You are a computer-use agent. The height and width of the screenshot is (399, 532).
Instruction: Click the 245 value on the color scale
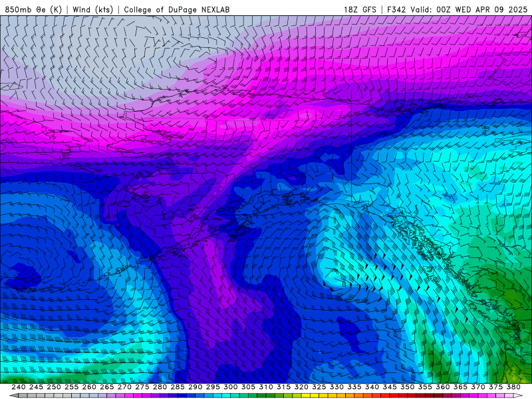(36, 387)
